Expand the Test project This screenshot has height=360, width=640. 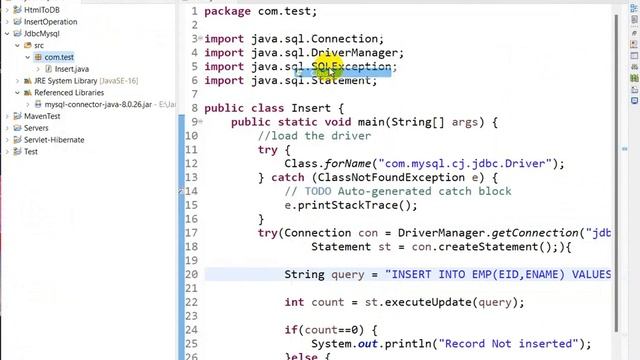[x=7, y=152]
